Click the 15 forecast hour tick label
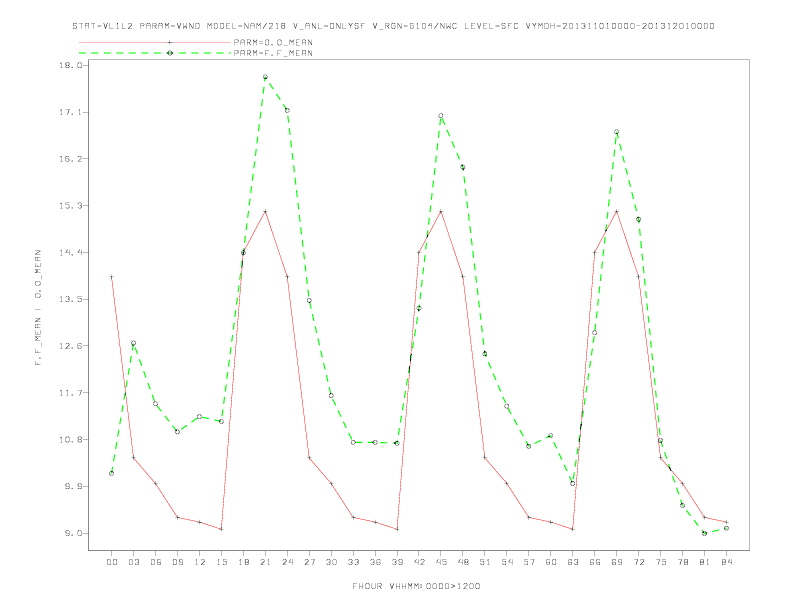Viewport: 792px width, 612px height. [221, 562]
